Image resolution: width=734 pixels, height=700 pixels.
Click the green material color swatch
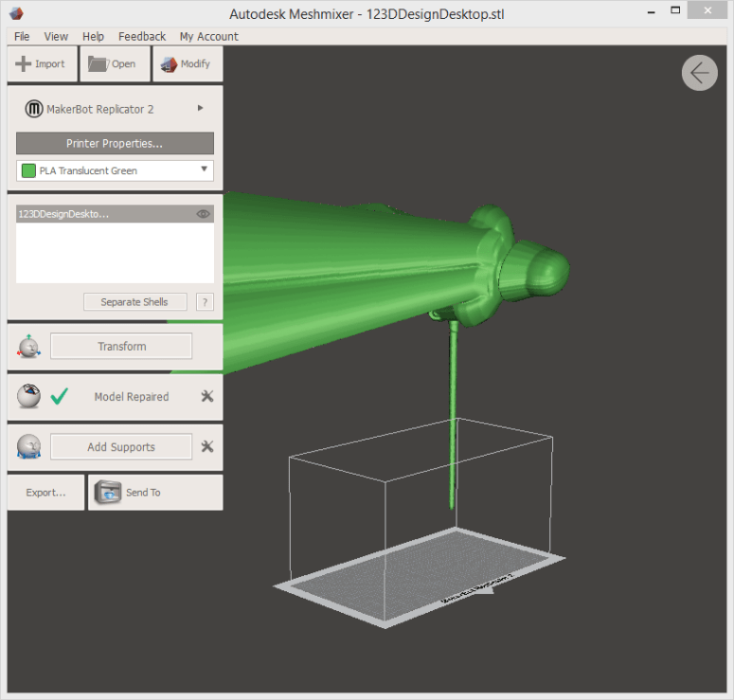(x=28, y=171)
